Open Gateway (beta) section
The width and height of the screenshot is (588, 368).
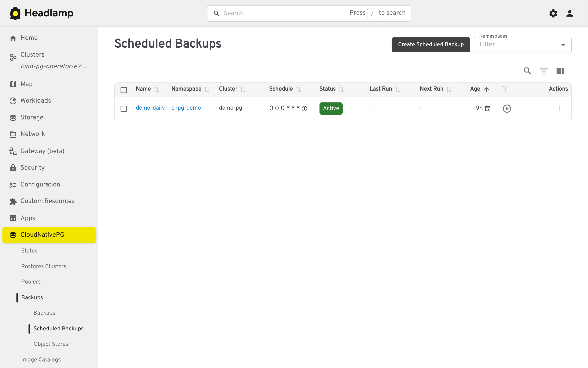coord(49,151)
